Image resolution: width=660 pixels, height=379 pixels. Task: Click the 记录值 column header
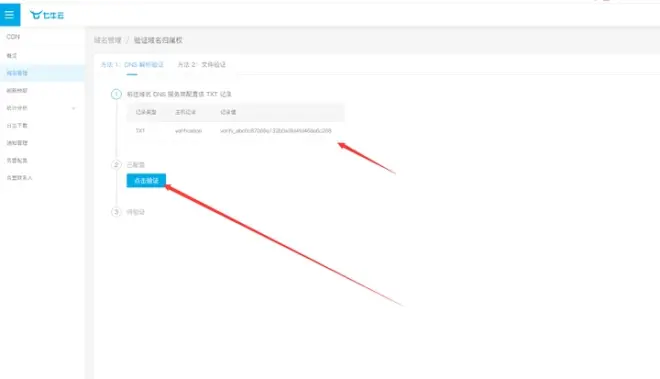click(x=228, y=112)
